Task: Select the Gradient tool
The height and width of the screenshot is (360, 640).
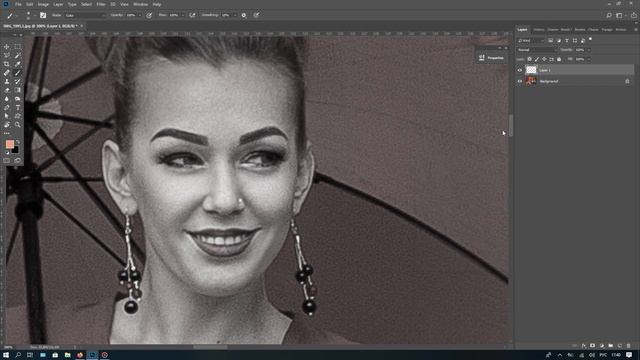Action: (18, 90)
